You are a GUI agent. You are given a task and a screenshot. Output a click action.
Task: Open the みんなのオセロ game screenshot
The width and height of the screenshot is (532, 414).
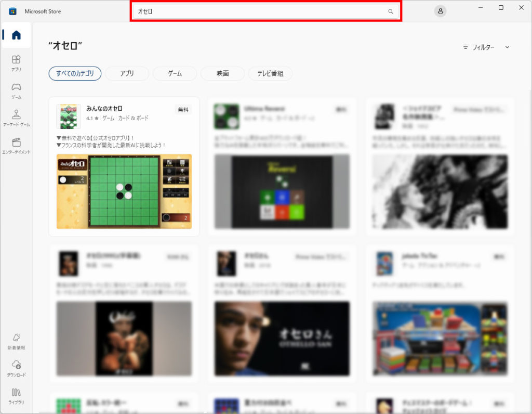pyautogui.click(x=124, y=191)
